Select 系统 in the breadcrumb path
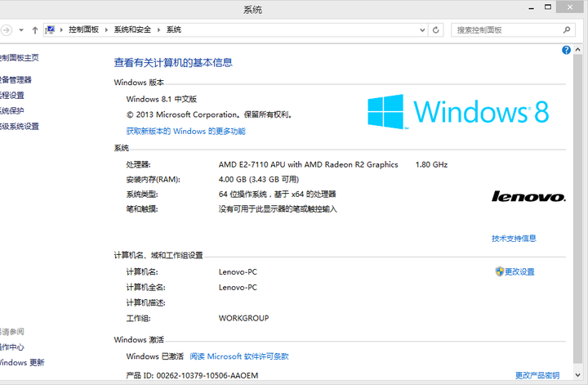The height and width of the screenshot is (385, 588). click(174, 29)
